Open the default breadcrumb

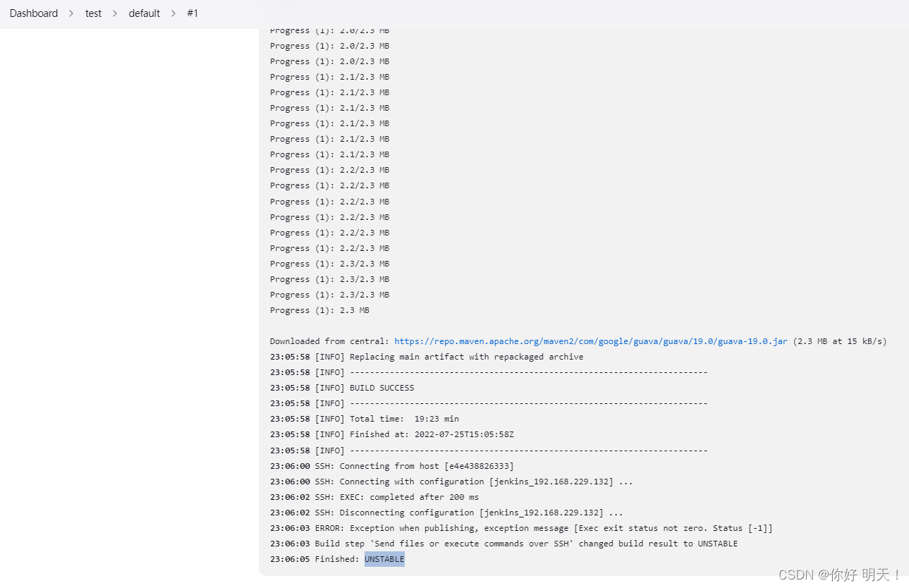point(144,13)
